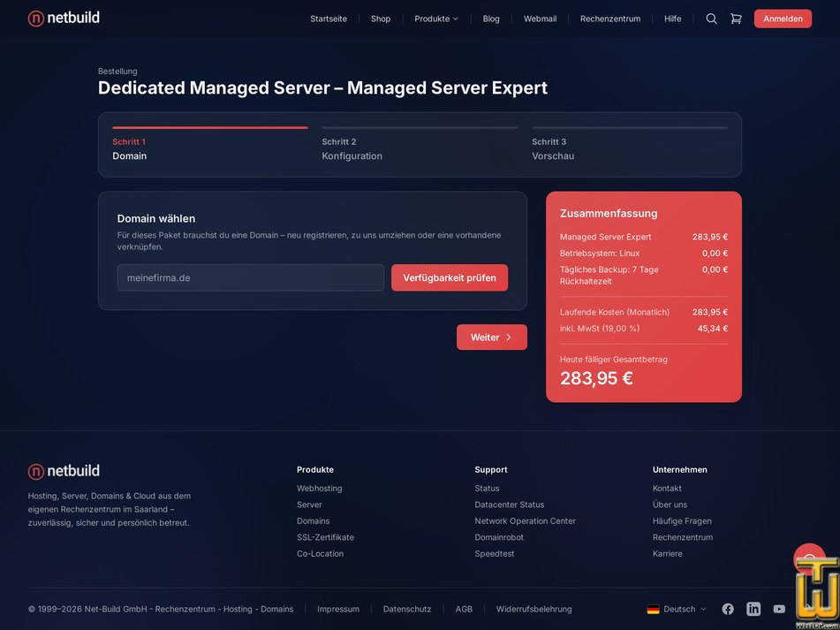This screenshot has height=630, width=840.
Task: Open AGB link
Action: (x=464, y=609)
